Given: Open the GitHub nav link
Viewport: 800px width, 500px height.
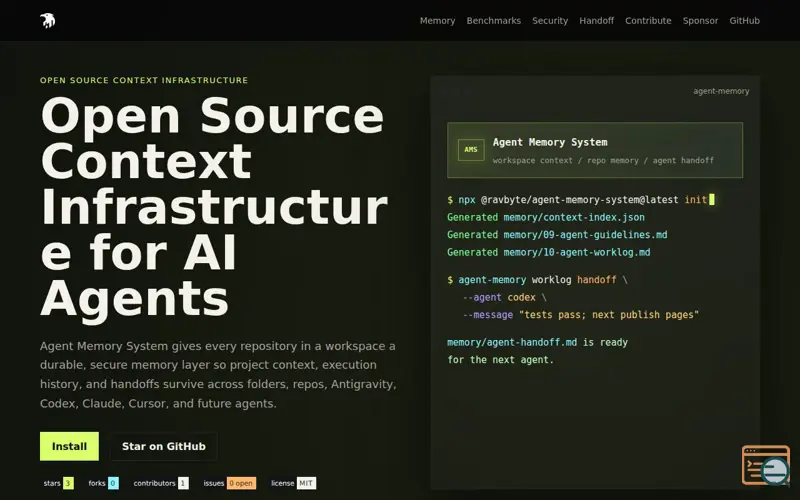Looking at the screenshot, I should (x=744, y=21).
